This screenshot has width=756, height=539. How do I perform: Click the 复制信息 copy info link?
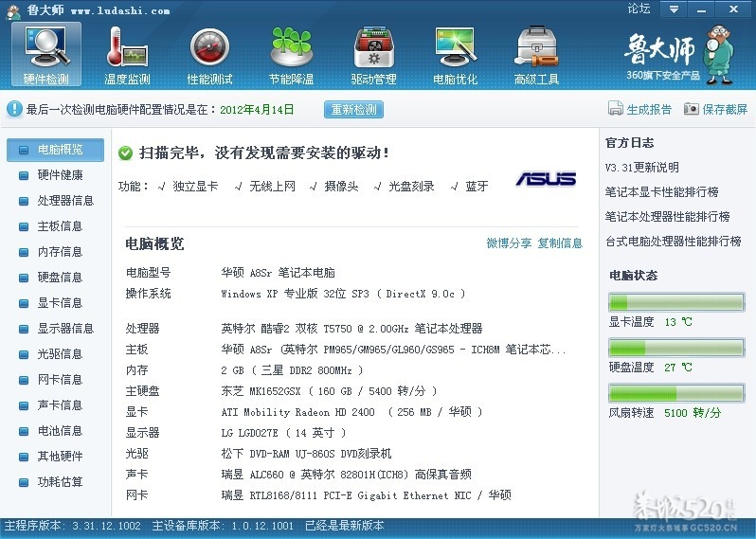coord(560,243)
